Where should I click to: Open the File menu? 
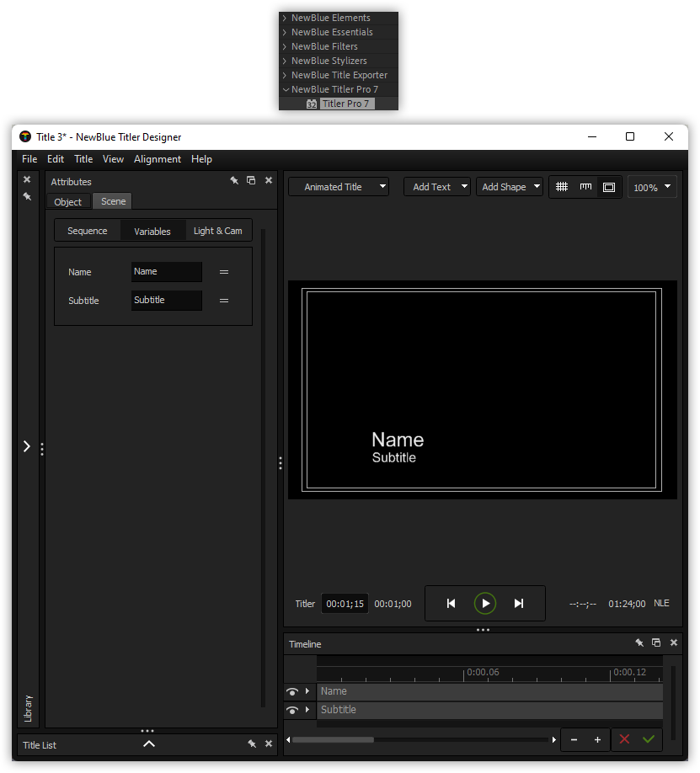pos(29,159)
